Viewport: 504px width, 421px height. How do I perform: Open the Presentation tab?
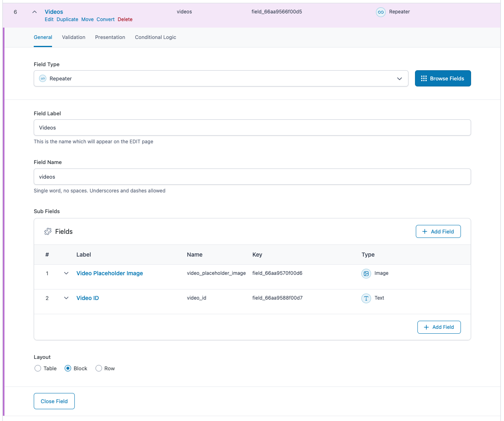(x=110, y=37)
